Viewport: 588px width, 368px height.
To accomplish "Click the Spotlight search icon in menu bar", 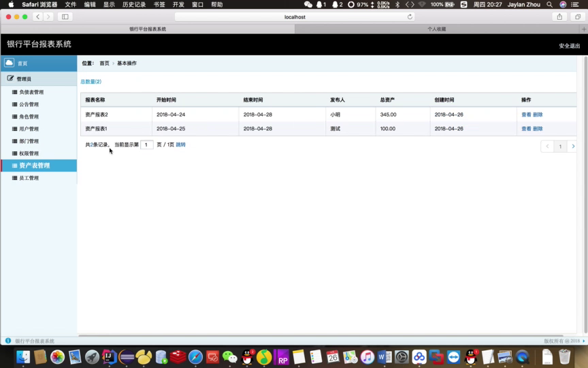I will (549, 5).
